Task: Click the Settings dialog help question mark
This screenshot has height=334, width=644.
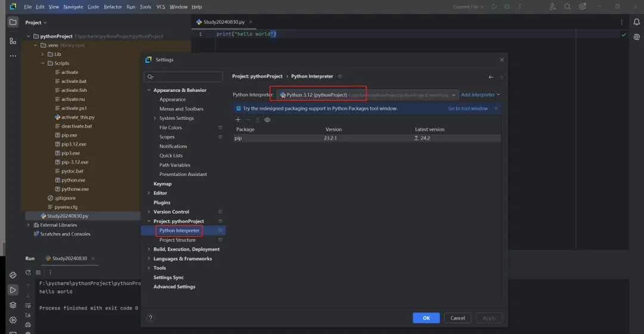Action: click(x=150, y=318)
